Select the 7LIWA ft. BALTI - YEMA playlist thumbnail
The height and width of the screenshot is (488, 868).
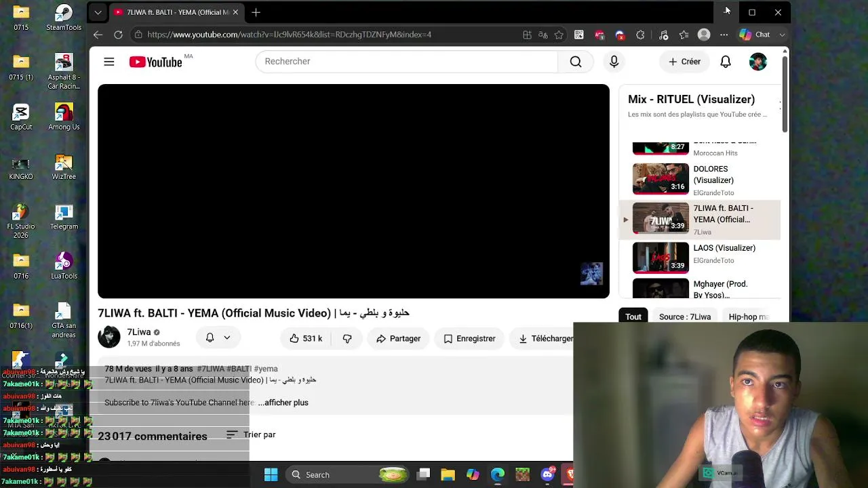click(x=660, y=218)
